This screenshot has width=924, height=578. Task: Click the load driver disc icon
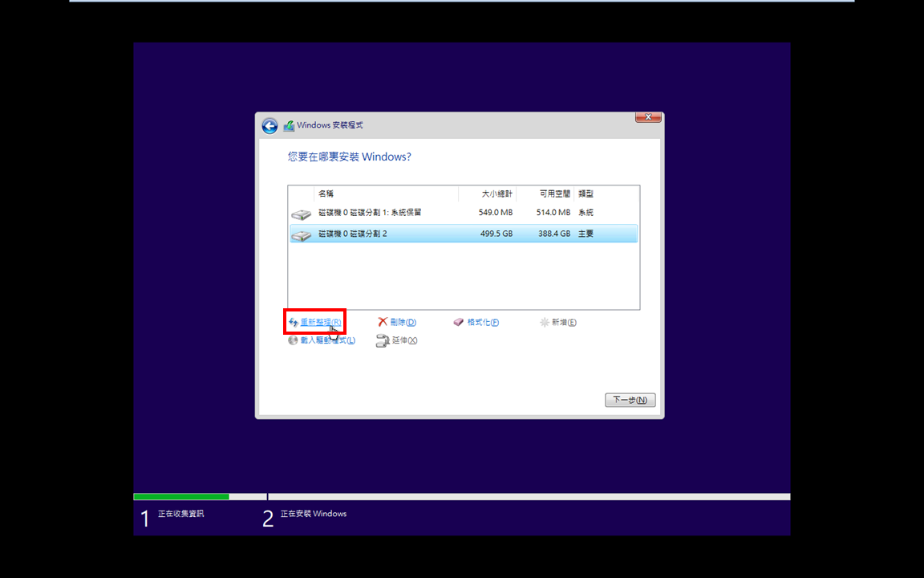(x=293, y=340)
